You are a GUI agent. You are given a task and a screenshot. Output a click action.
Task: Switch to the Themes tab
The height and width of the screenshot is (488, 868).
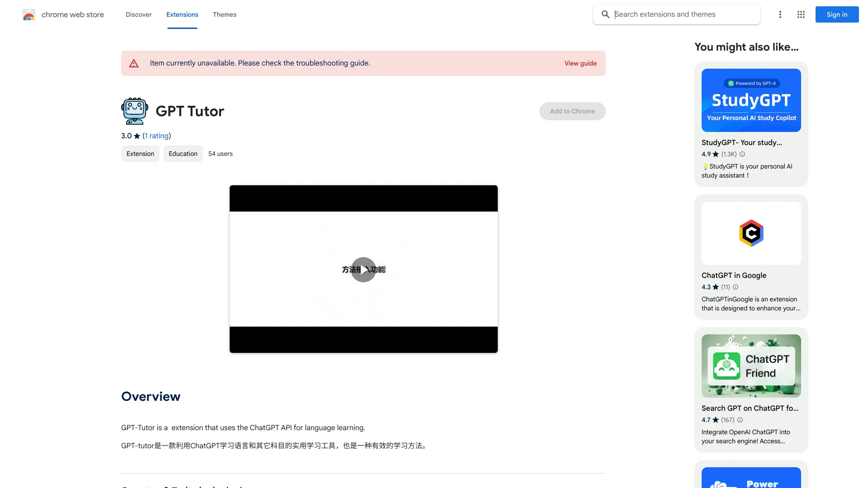tap(225, 14)
